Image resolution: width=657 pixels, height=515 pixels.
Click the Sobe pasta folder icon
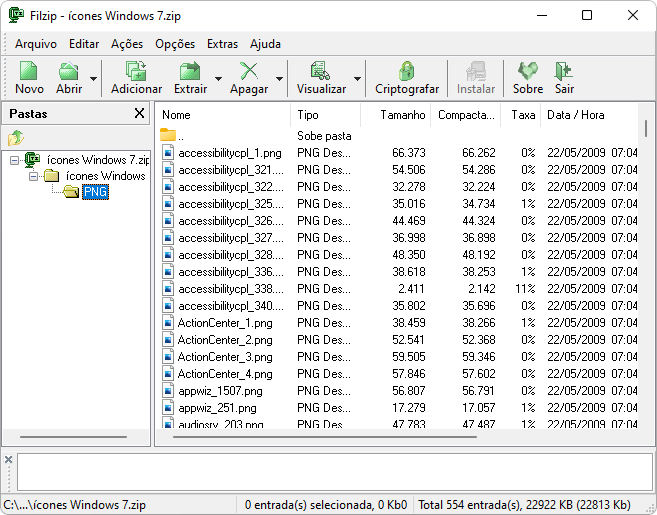pos(168,135)
